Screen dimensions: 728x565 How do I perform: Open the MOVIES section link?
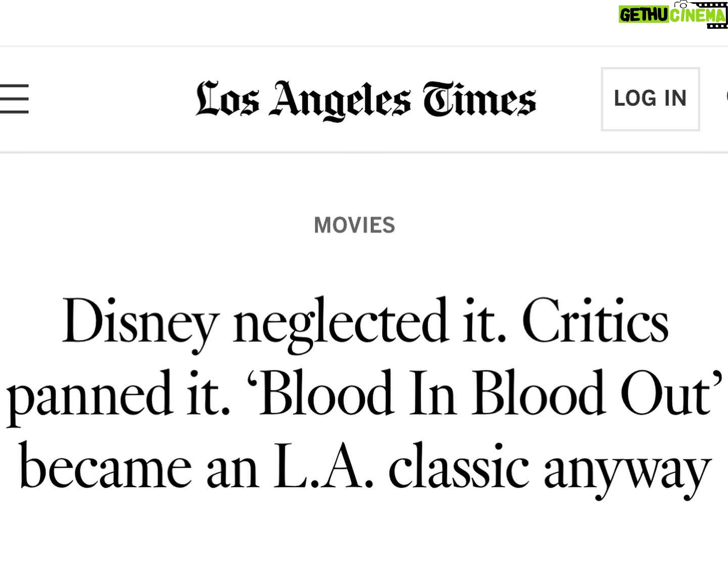point(354,225)
